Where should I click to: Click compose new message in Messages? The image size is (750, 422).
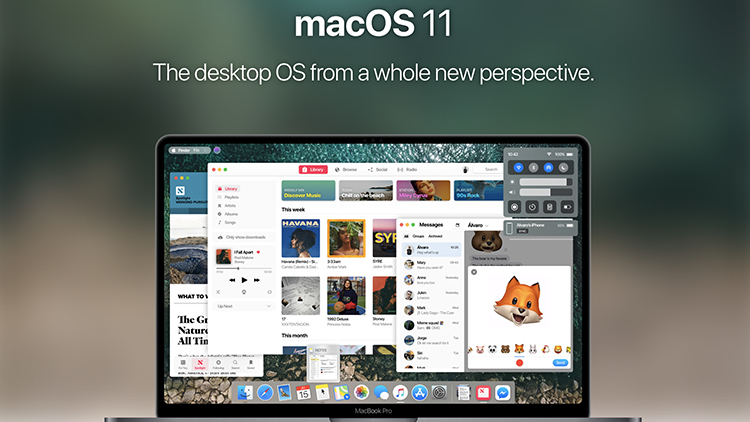(x=457, y=225)
